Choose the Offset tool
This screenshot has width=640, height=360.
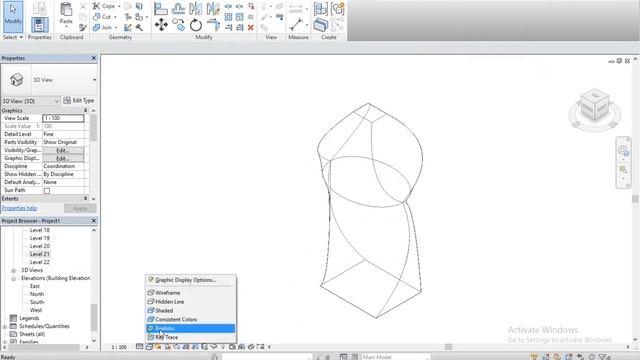pos(178,9)
